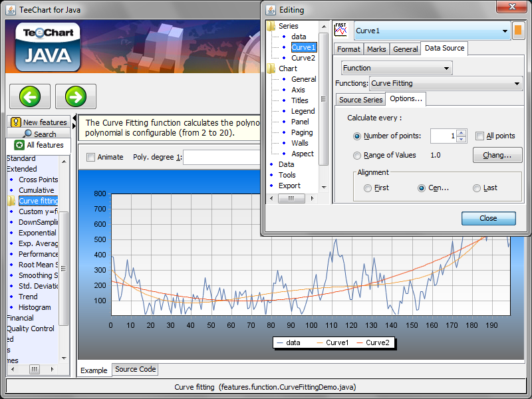Switch to the Source Code tab
This screenshot has width=532, height=399.
coord(136,369)
